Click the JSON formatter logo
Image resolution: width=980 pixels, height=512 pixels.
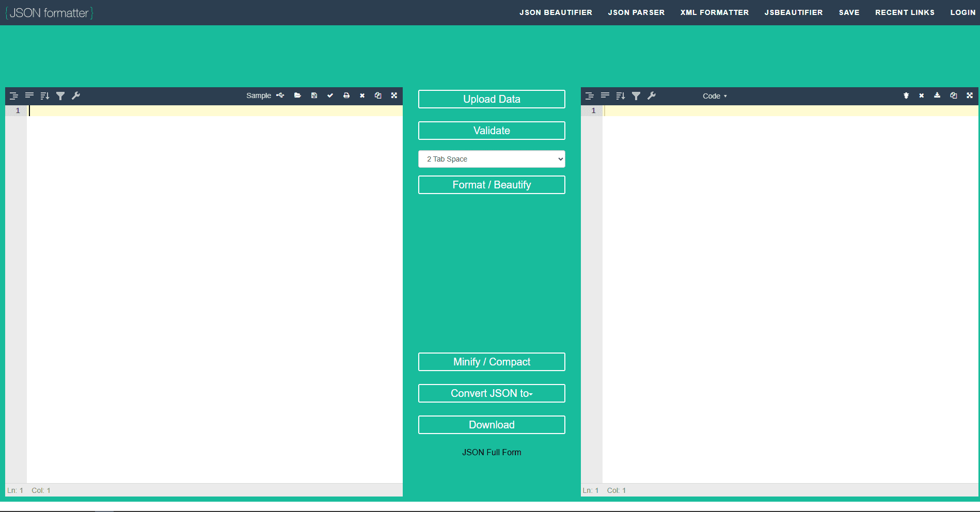(x=50, y=13)
